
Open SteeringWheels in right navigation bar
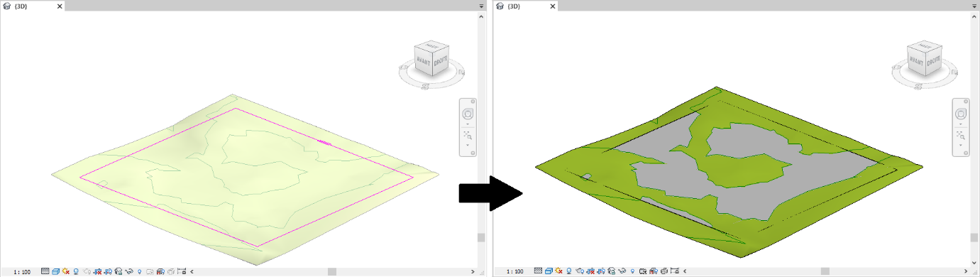click(961, 114)
